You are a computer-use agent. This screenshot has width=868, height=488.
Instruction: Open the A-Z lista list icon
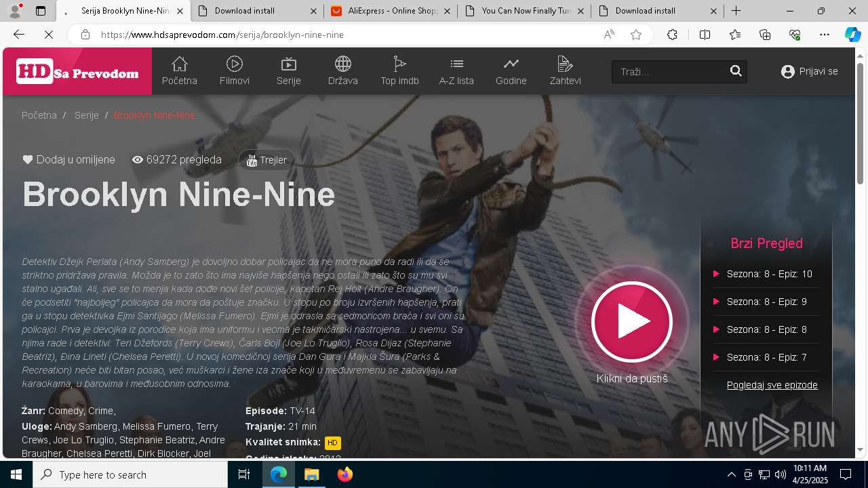pos(456,71)
